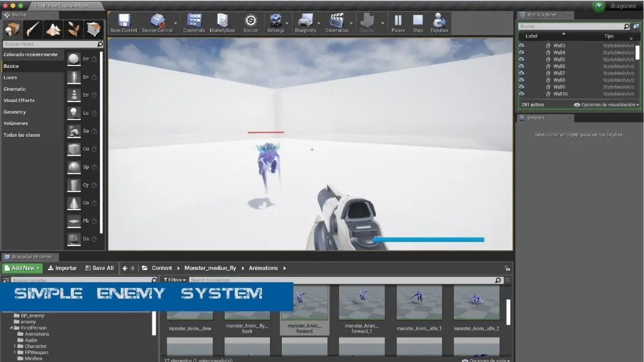Click the pawn actor icon in Básico list
The height and width of the screenshot is (362, 644).
[x=74, y=95]
